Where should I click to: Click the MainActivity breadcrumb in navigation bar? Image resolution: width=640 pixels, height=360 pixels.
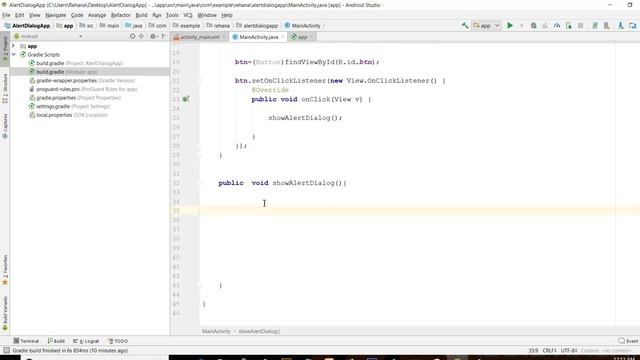[302, 25]
